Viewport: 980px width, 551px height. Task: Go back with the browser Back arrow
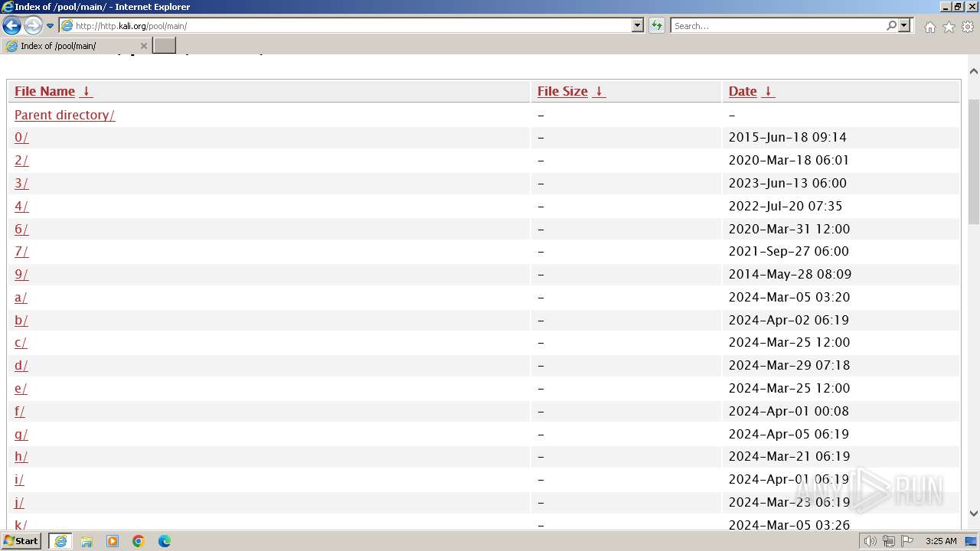tap(11, 26)
